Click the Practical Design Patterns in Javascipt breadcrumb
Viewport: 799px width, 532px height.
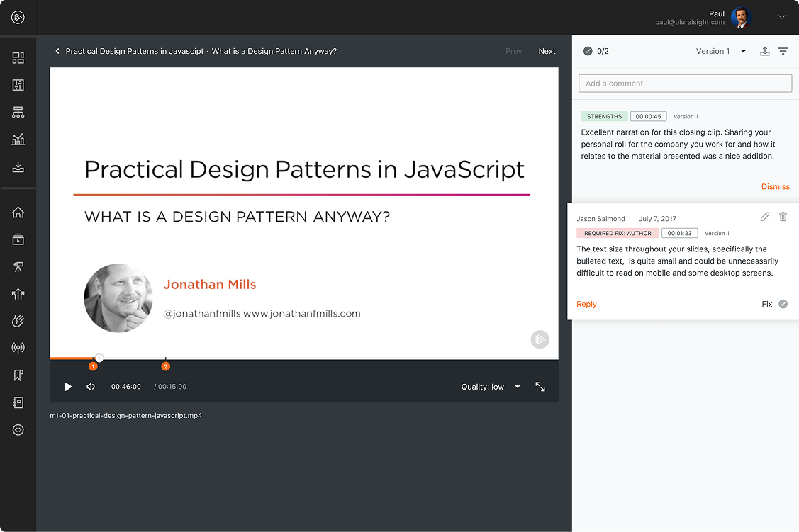tap(135, 51)
